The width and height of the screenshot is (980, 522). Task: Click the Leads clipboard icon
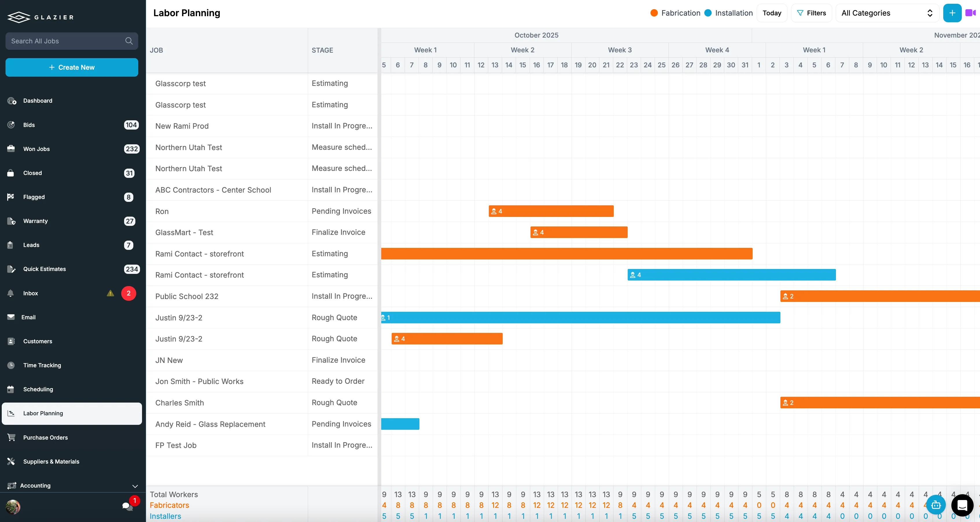(10, 245)
